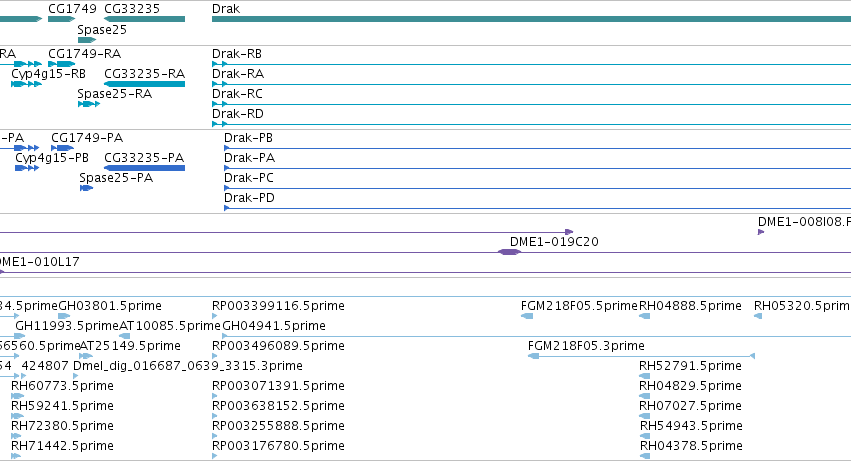Click the CG1749 gene label
The height and width of the screenshot is (461, 851).
pos(72,9)
